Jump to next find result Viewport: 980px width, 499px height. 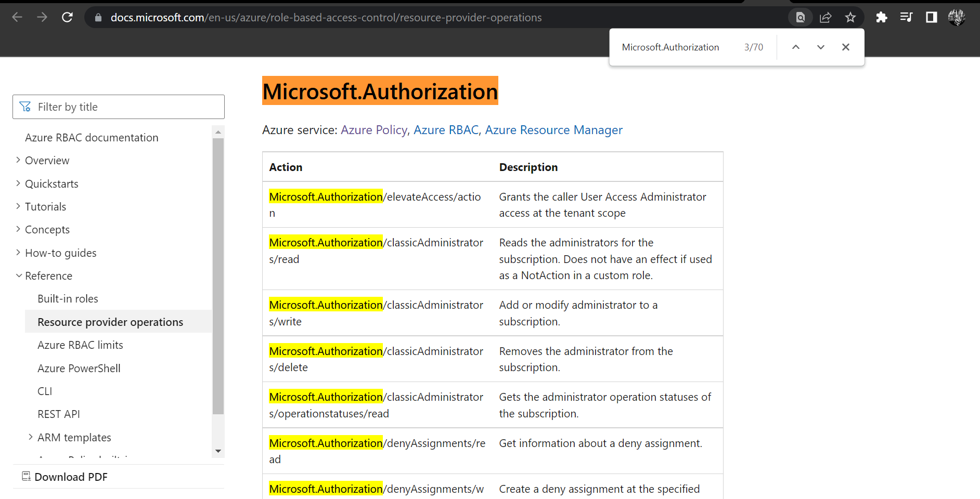point(821,47)
